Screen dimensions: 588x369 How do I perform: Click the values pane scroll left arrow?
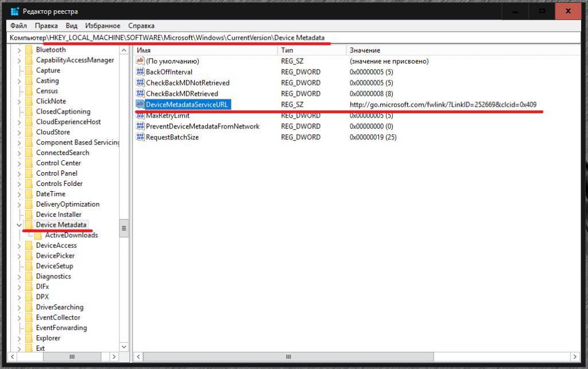point(138,356)
